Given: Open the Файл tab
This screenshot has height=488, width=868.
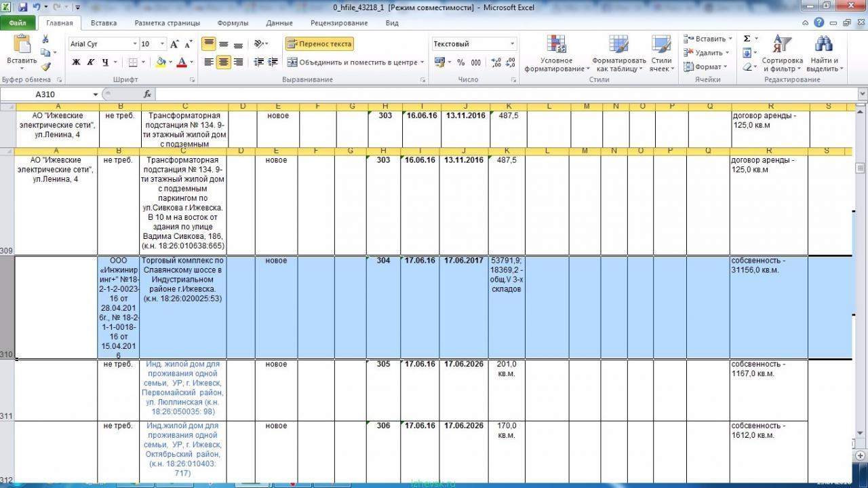Looking at the screenshot, I should pyautogui.click(x=18, y=23).
